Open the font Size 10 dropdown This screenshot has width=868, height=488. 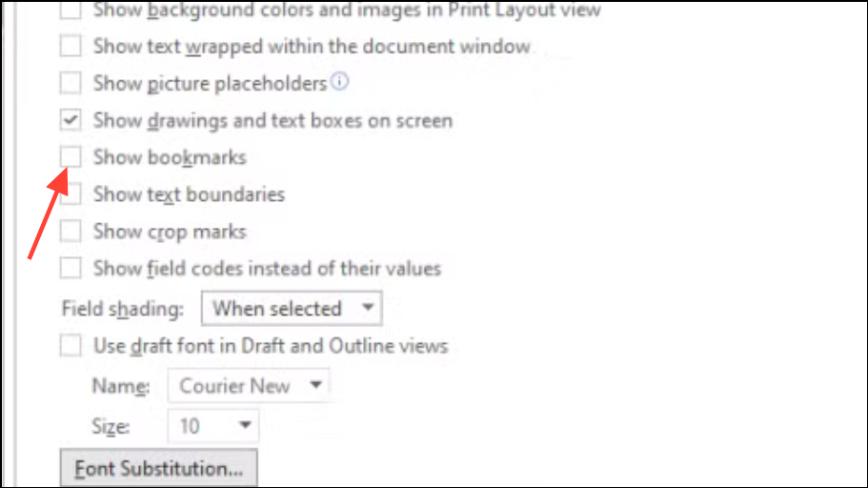(x=213, y=425)
